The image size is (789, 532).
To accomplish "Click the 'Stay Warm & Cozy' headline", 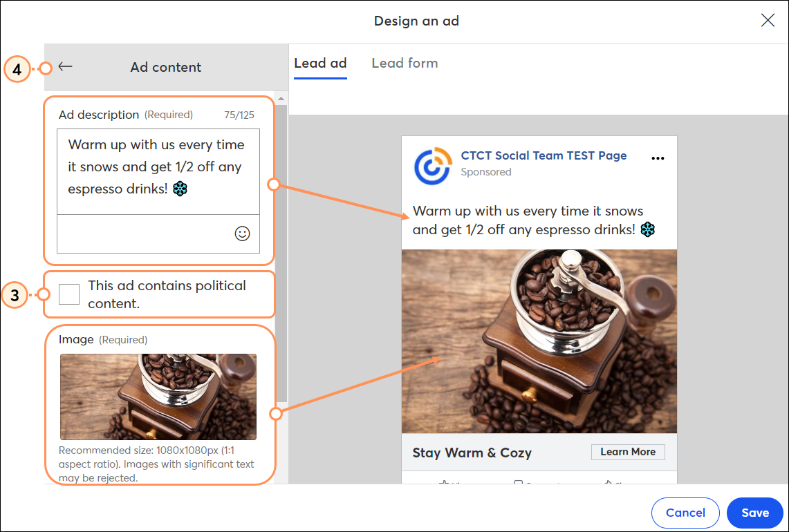I will [472, 453].
